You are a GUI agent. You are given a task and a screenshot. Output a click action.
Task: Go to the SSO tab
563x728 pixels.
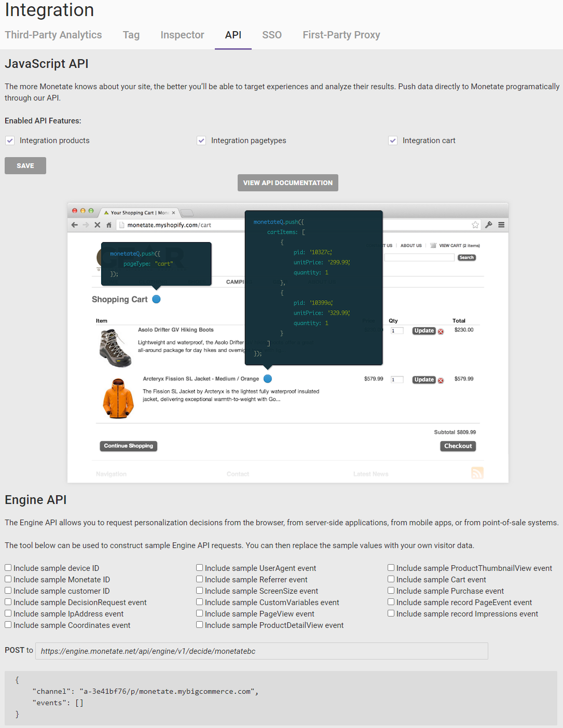coord(272,35)
